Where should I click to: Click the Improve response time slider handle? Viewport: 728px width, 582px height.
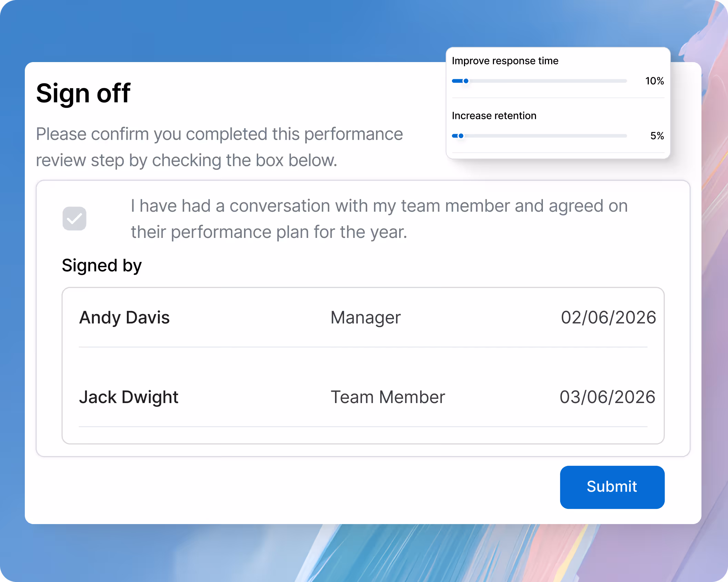(x=466, y=81)
